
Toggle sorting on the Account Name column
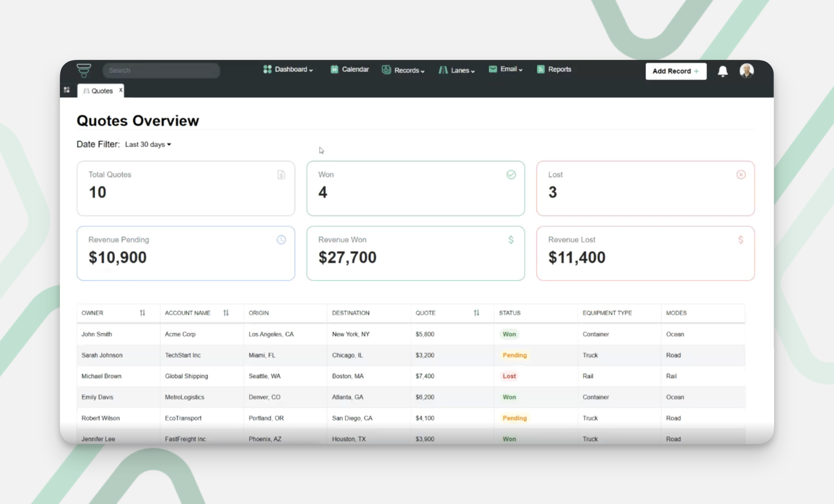click(x=226, y=313)
